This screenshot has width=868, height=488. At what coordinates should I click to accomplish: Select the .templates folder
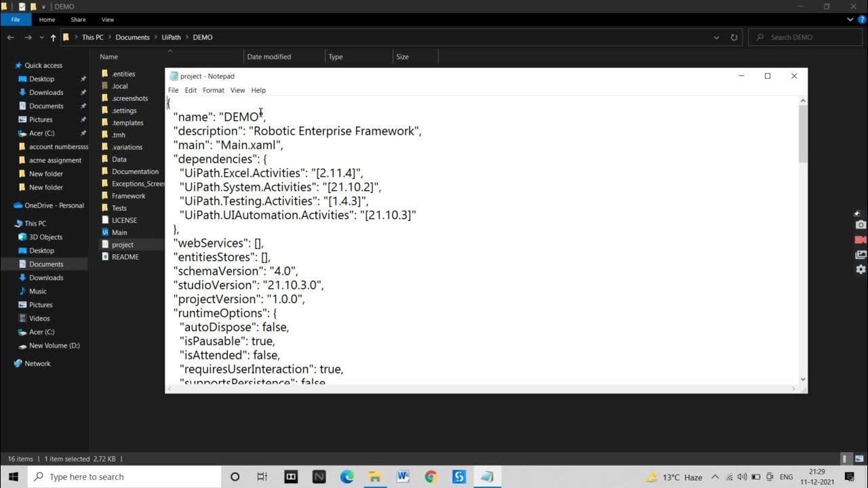click(127, 123)
